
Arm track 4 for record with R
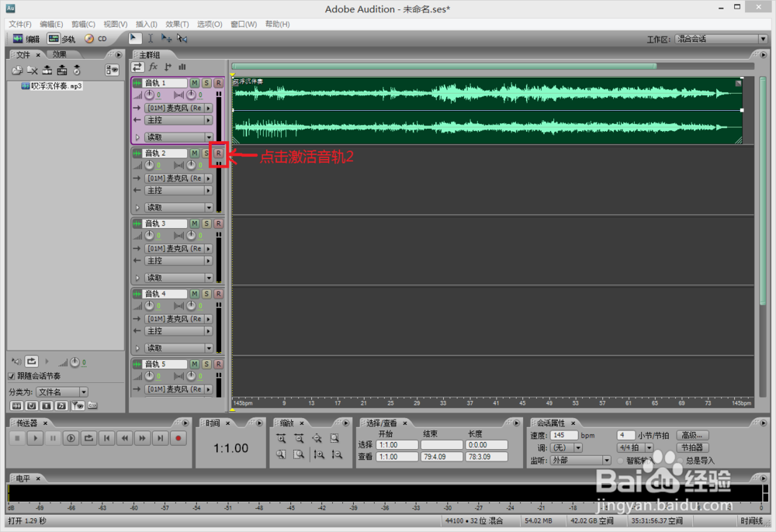(218, 294)
